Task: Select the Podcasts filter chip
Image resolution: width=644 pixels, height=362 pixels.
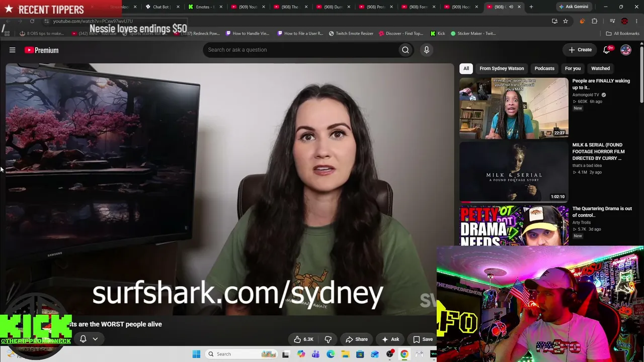Action: [x=544, y=68]
